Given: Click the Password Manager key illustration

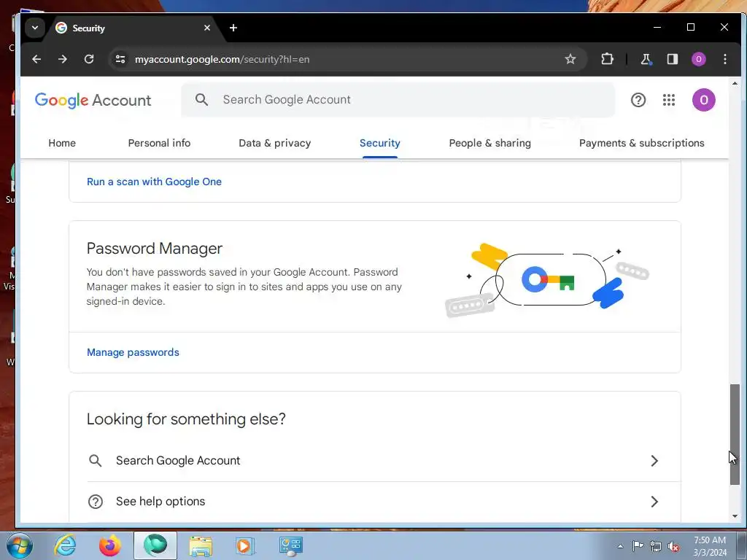Looking at the screenshot, I should point(547,279).
